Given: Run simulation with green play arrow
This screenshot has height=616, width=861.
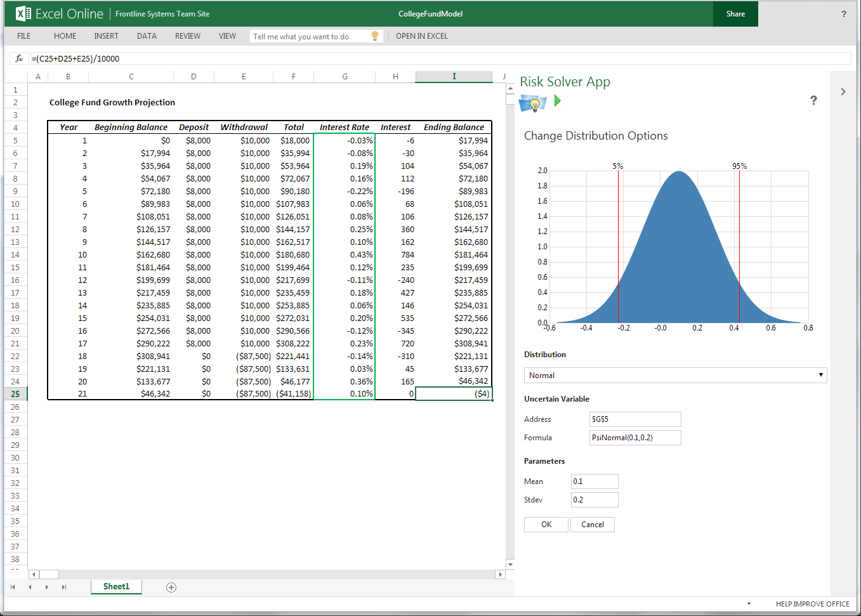Looking at the screenshot, I should (557, 101).
